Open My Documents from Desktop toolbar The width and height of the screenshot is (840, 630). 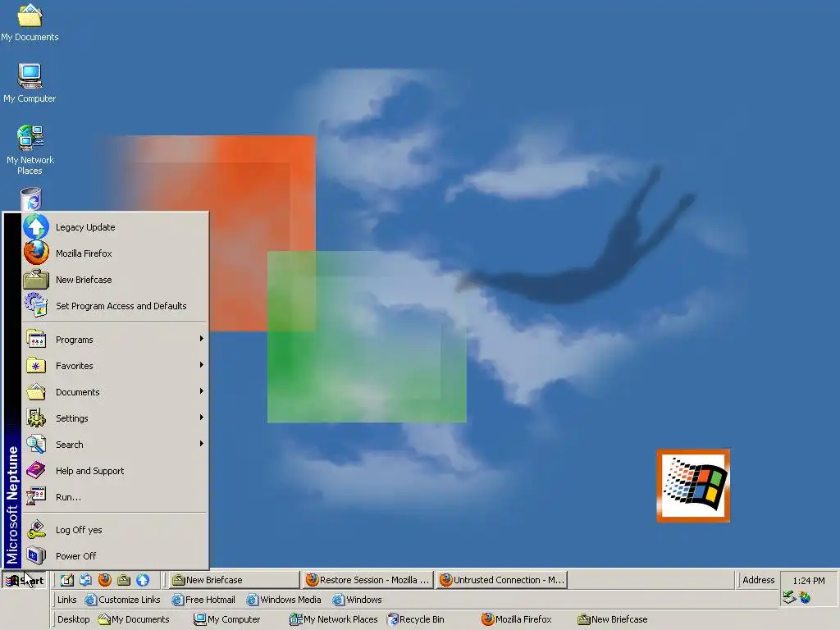click(x=134, y=619)
